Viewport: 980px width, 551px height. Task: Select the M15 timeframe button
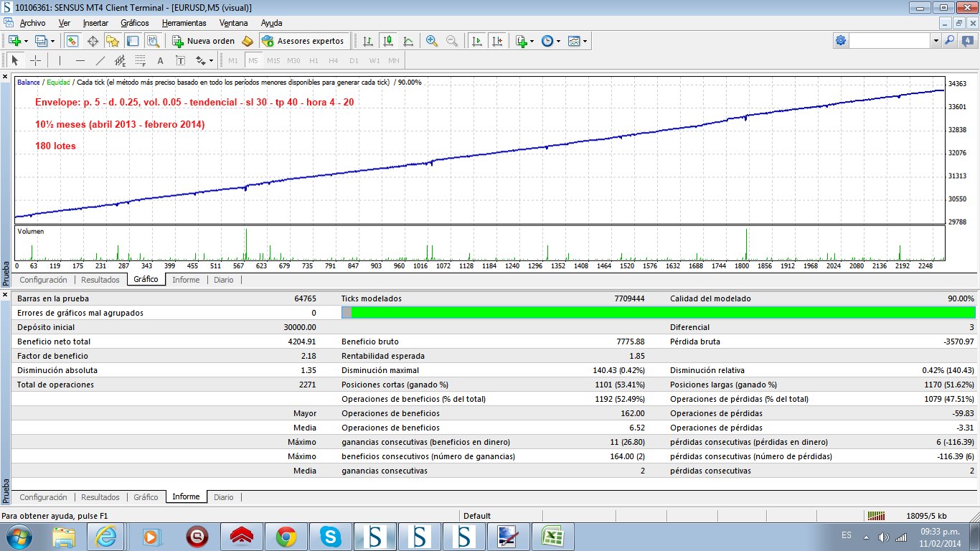click(273, 60)
